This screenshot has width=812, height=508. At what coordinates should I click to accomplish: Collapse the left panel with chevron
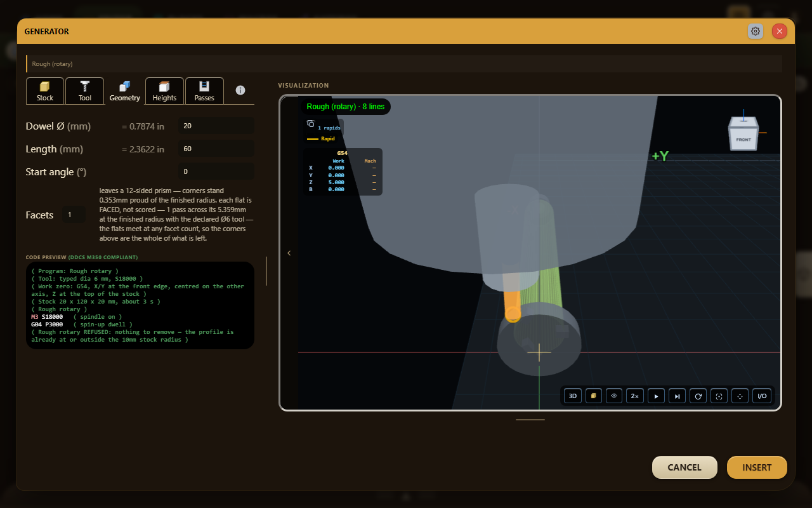289,253
